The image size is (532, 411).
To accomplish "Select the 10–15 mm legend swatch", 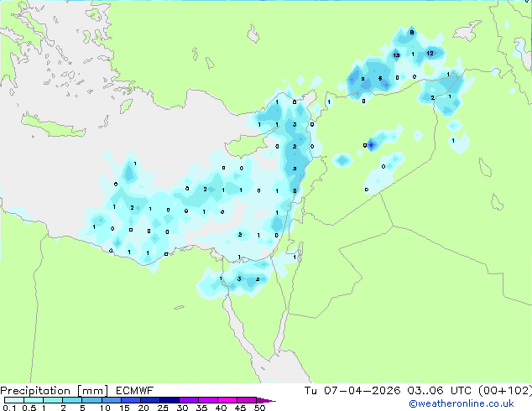I will 112,400.
